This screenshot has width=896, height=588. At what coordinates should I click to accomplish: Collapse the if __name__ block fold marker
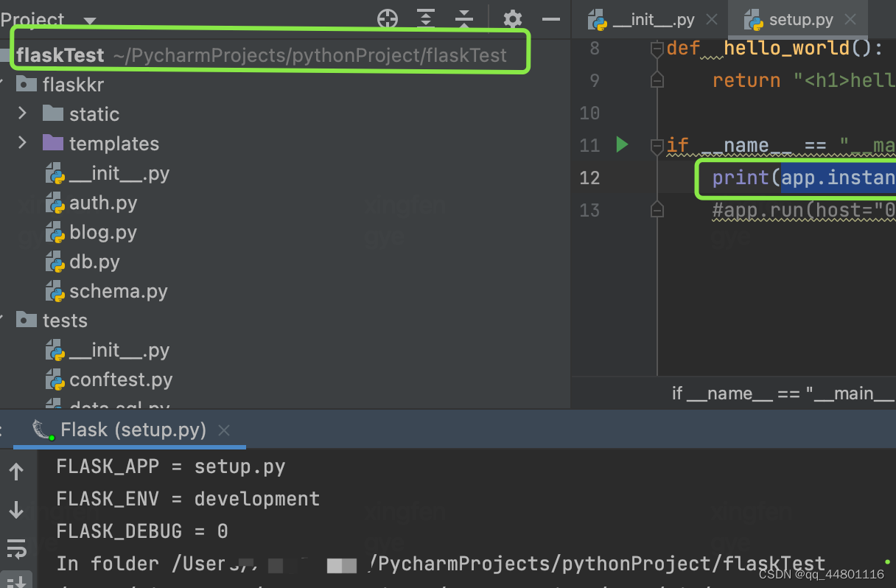(657, 145)
